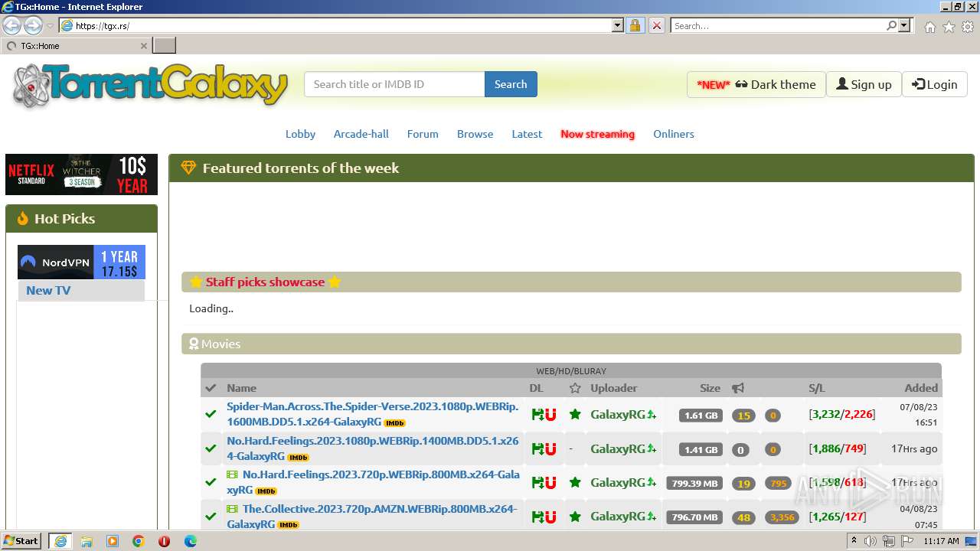
Task: Show hidden system tray icons
Action: coord(854,541)
